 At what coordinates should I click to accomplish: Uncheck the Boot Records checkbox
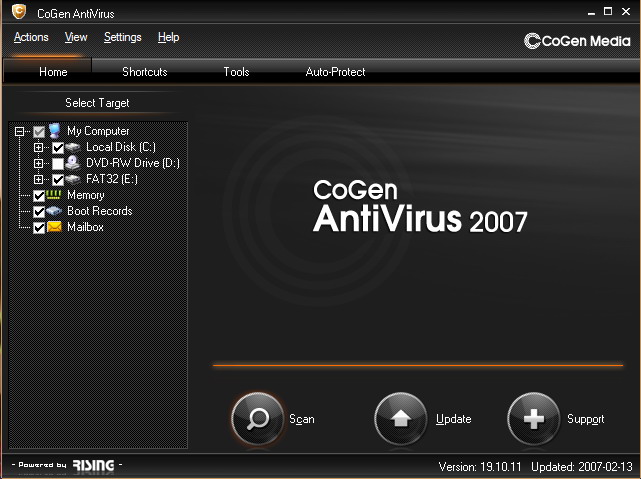(39, 211)
